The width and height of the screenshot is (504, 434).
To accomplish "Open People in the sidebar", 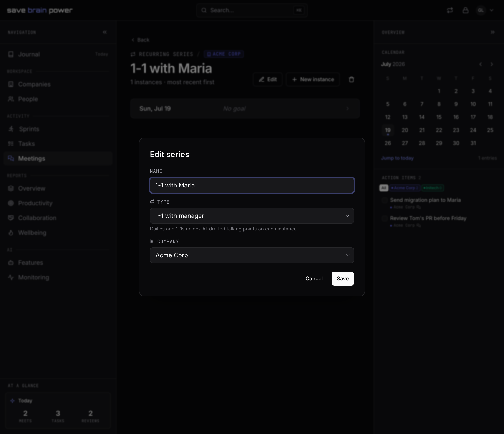I will pyautogui.click(x=58, y=99).
